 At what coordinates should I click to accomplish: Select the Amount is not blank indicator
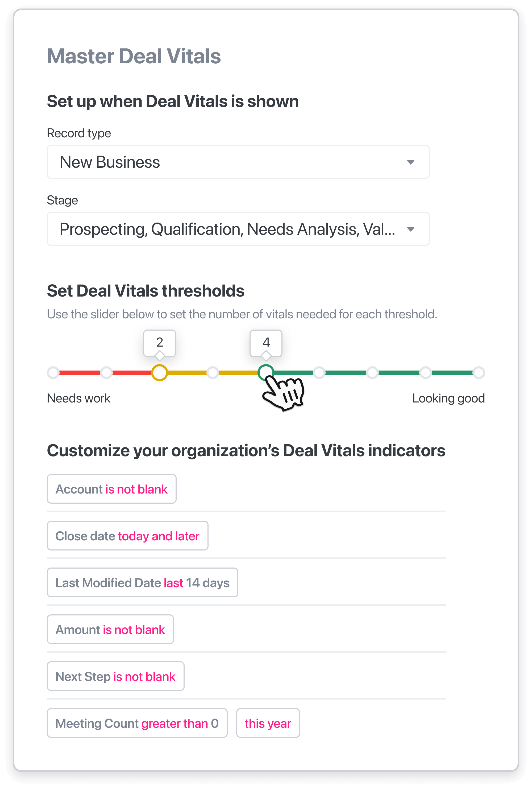(x=110, y=630)
